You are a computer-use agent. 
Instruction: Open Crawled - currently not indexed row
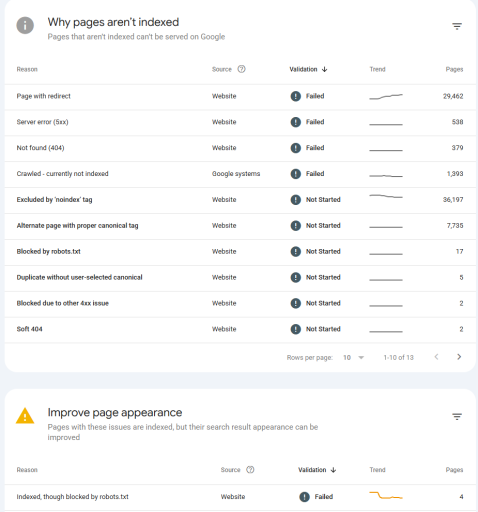click(240, 174)
